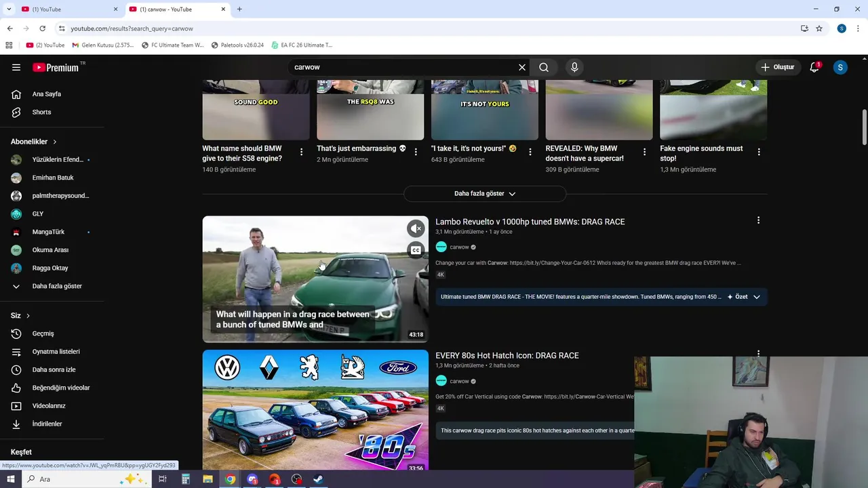Open options menu for Lambo Revuelto video
Image resolution: width=868 pixels, height=488 pixels.
point(758,220)
